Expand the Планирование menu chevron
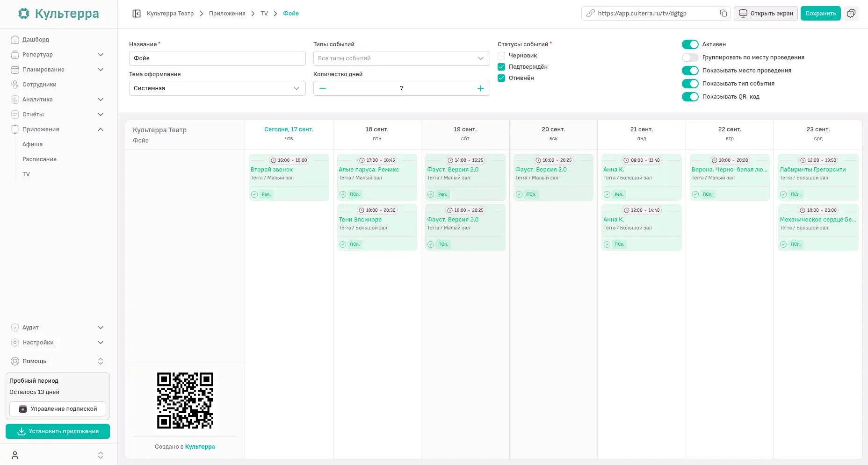This screenshot has width=868, height=465. (101, 70)
